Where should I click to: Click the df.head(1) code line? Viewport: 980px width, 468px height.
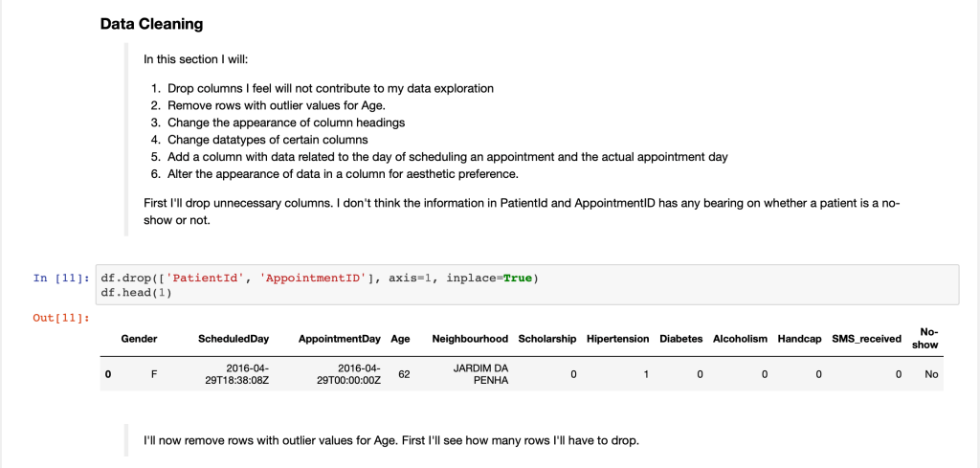(x=135, y=292)
